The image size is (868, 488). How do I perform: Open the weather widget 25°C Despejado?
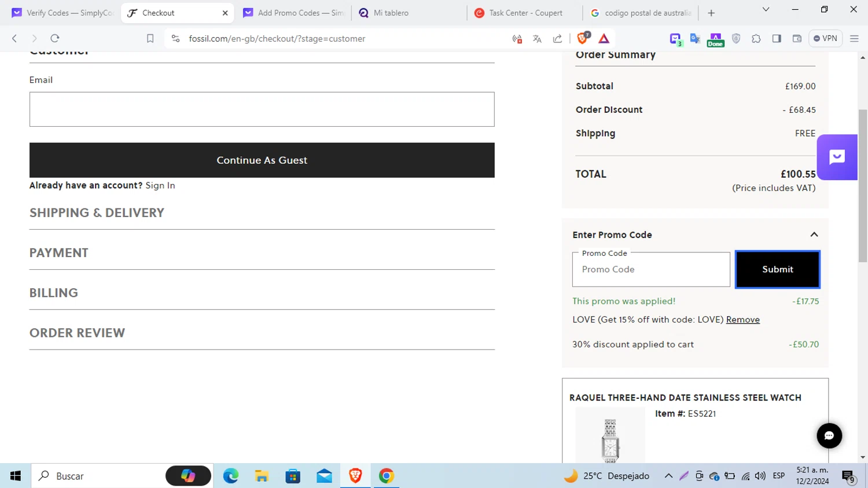click(607, 476)
